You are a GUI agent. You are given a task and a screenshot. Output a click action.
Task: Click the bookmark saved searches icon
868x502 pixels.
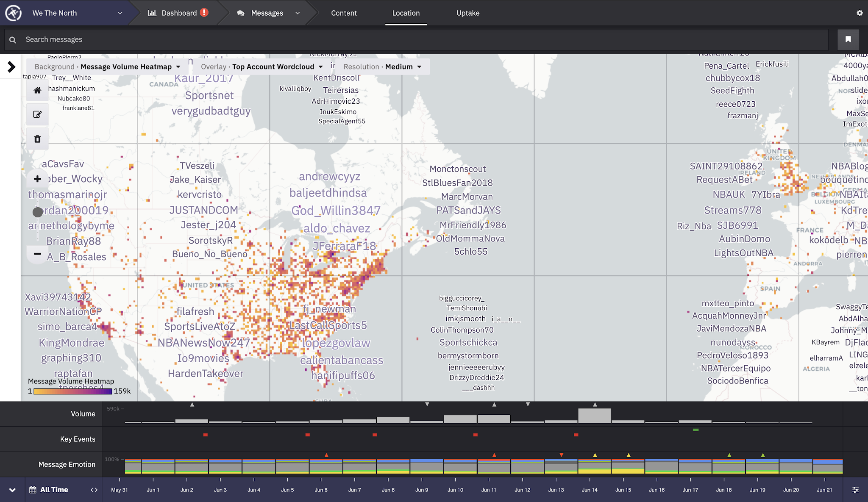(848, 39)
